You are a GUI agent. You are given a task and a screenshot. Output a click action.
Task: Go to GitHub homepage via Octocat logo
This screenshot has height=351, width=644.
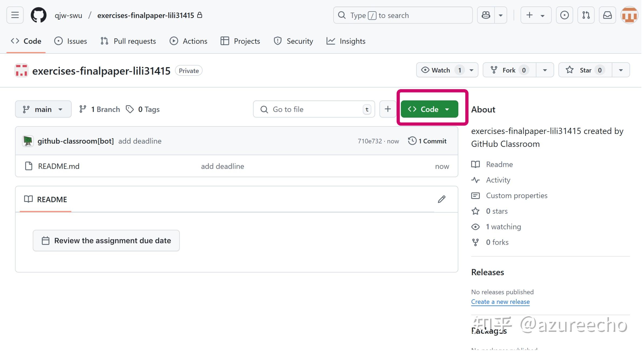coord(38,15)
